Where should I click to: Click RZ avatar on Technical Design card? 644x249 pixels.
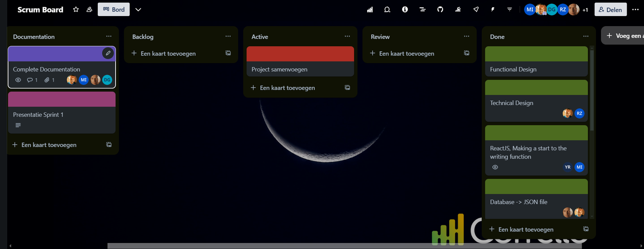coord(579,113)
